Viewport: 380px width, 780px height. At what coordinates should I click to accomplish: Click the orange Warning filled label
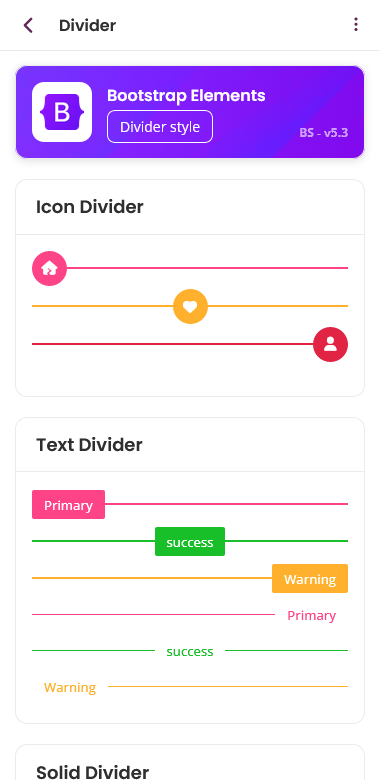click(x=310, y=579)
